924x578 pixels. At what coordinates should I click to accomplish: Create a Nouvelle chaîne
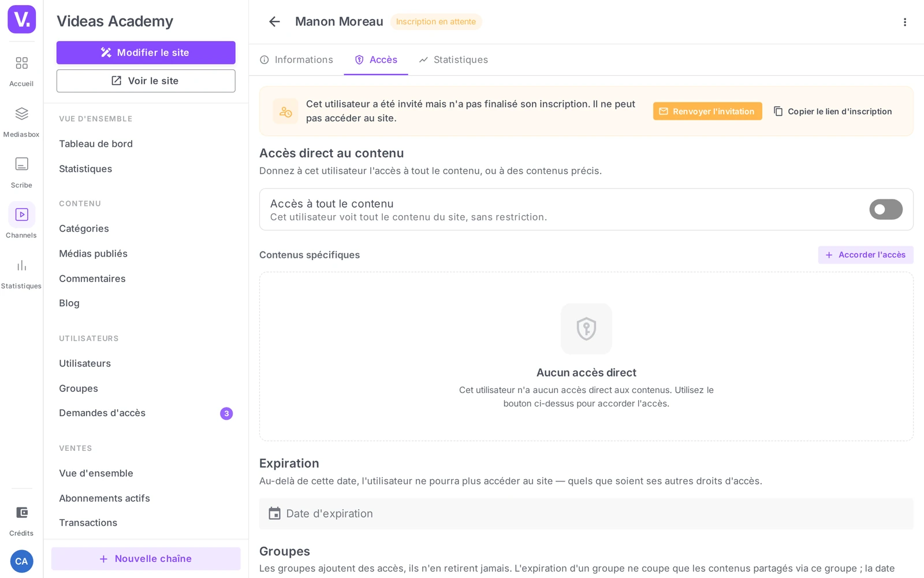(146, 559)
